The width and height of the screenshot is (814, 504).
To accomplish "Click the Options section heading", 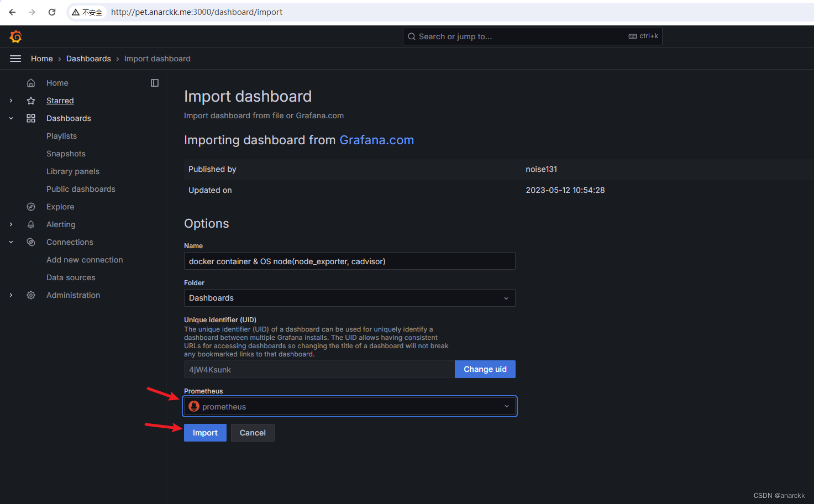I will coord(207,223).
